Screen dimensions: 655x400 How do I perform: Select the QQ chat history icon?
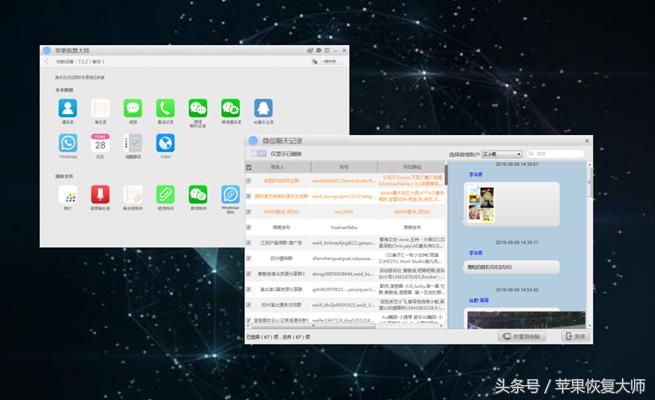tap(263, 108)
